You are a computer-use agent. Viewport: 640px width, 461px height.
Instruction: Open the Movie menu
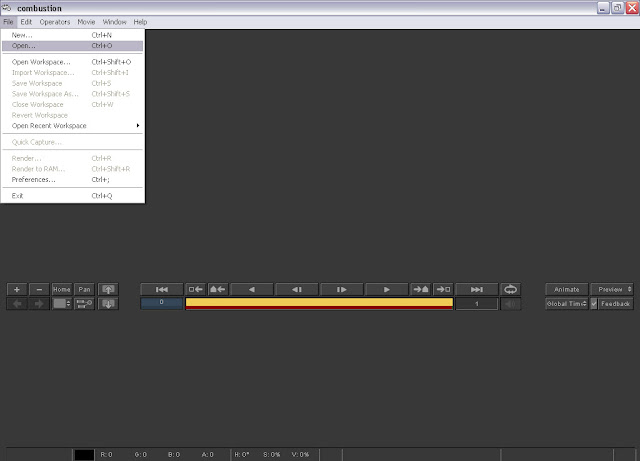[x=86, y=22]
